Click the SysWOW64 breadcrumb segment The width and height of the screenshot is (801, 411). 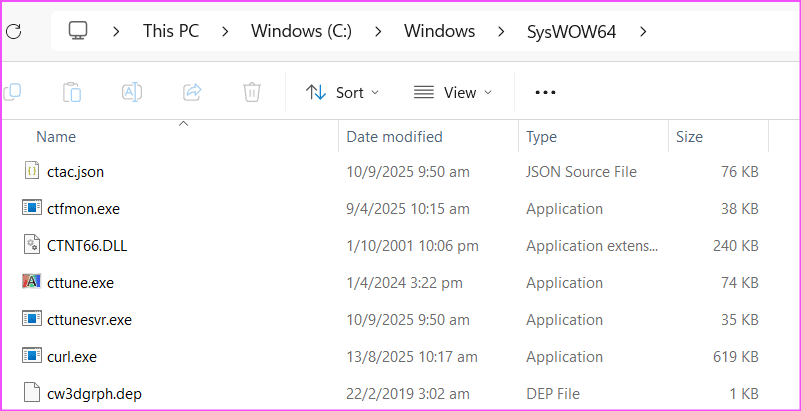[x=572, y=32]
